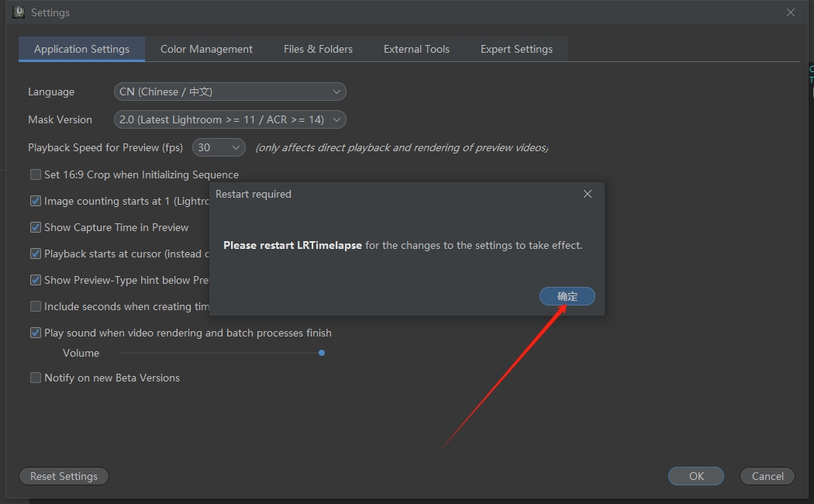This screenshot has height=504, width=814.
Task: Open the Files & Folders tab
Action: tap(318, 49)
